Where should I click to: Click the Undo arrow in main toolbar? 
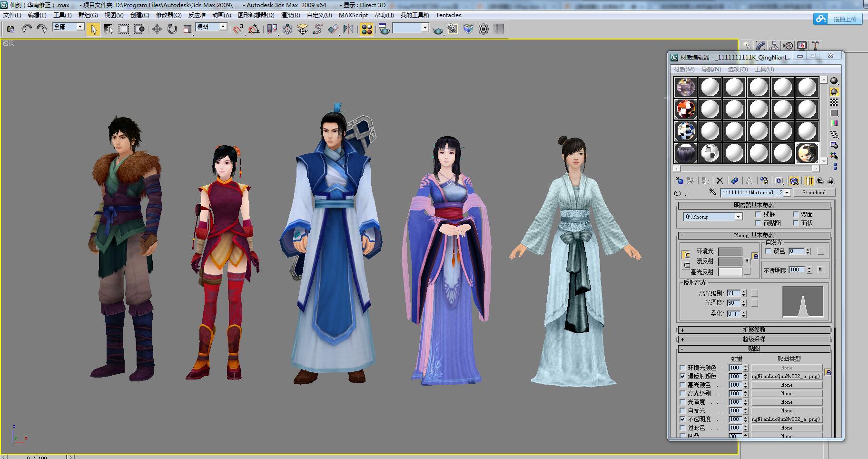click(x=27, y=29)
